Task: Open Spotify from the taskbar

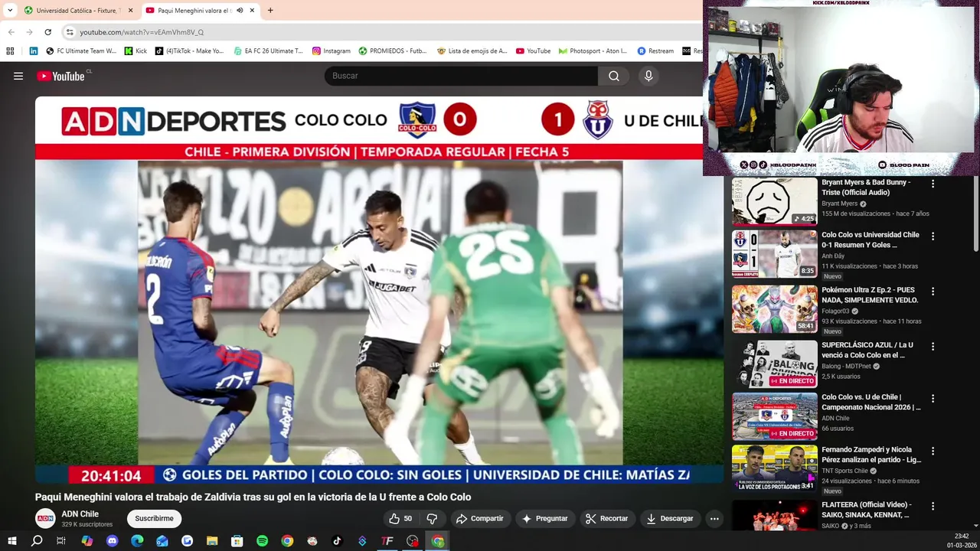Action: pos(262,541)
